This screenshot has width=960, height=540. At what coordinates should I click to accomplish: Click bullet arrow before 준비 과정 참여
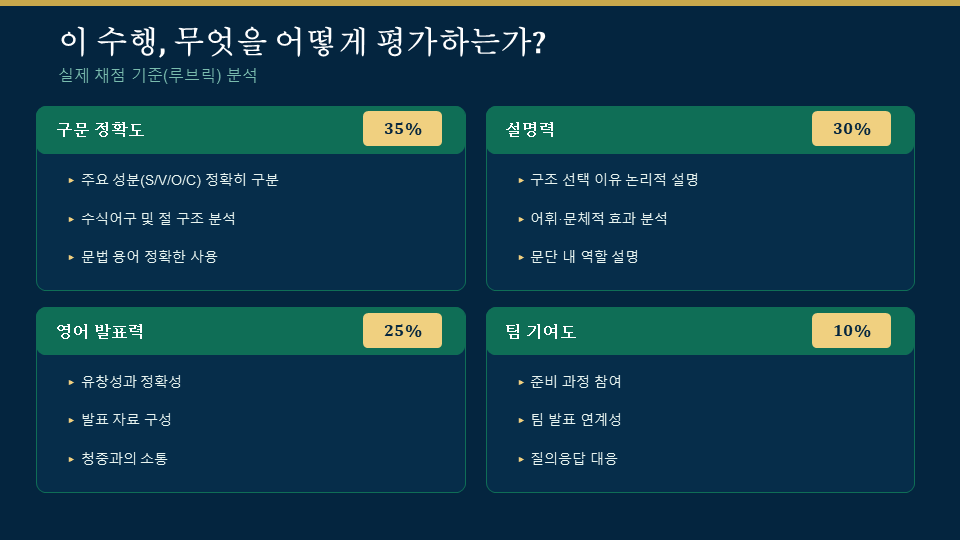521,382
